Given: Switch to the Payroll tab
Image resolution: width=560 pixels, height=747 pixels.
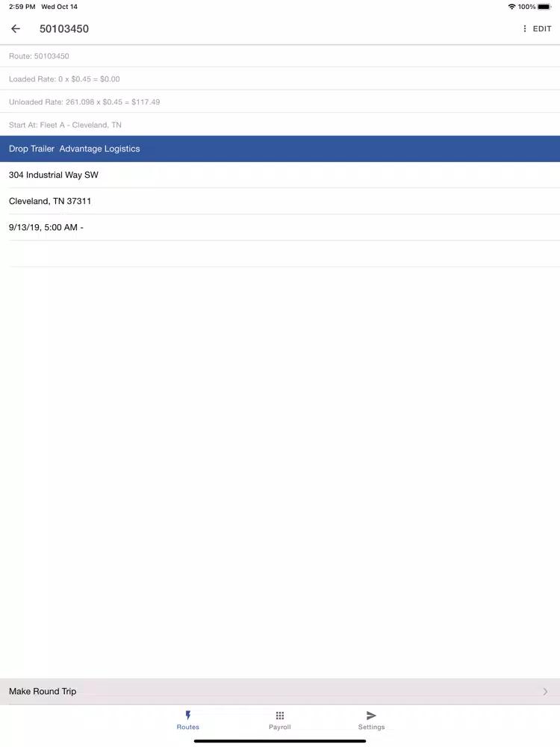Looking at the screenshot, I should 279,720.
